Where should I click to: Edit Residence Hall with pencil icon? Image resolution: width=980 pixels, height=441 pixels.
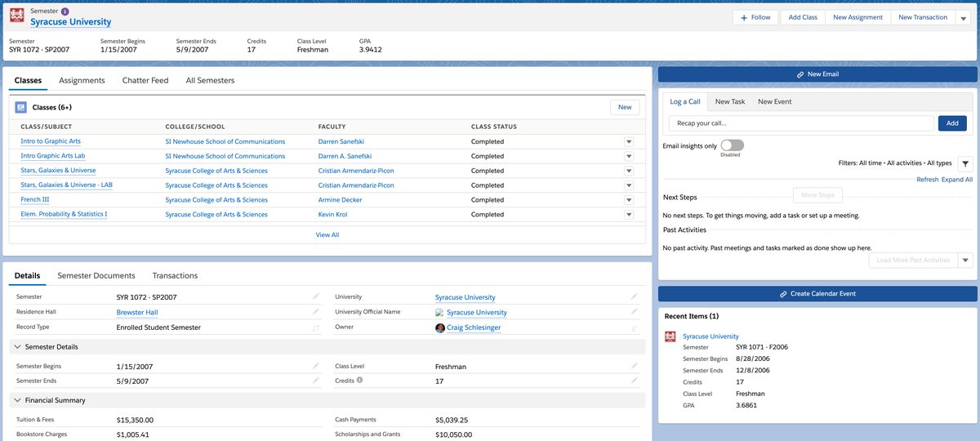tap(316, 312)
